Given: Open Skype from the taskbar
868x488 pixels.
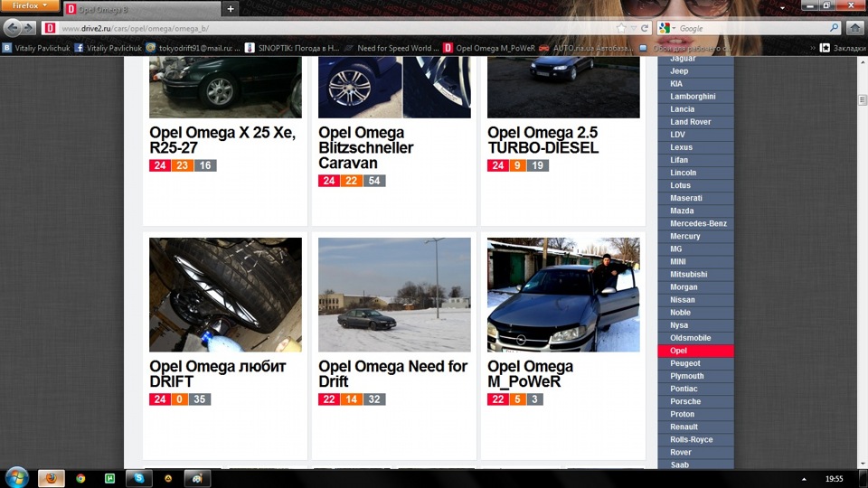Looking at the screenshot, I should (139, 478).
